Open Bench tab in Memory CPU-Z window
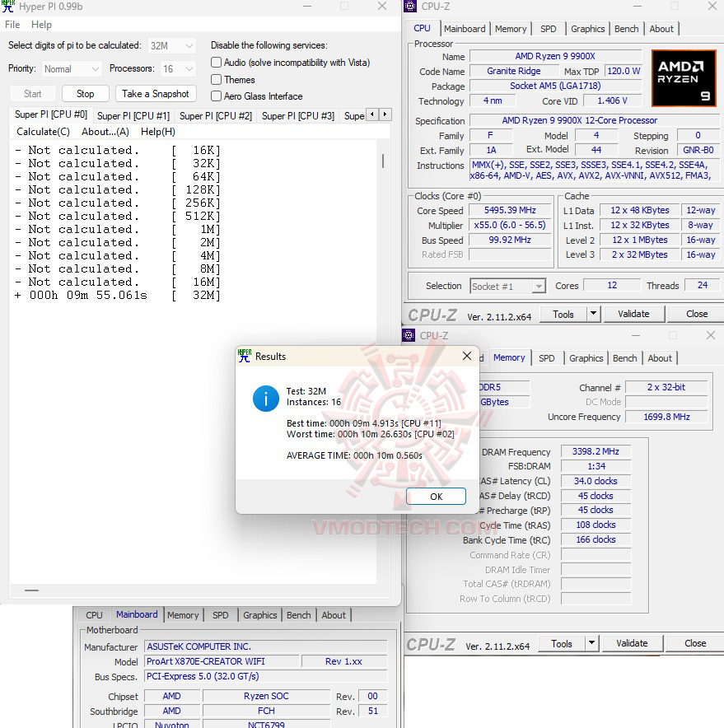This screenshot has width=724, height=728. 625,358
